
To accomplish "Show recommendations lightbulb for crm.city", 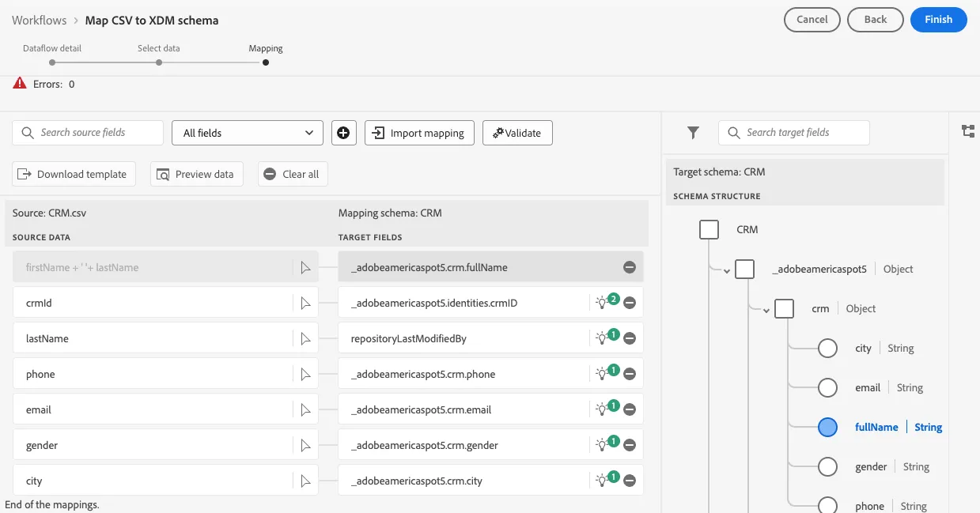I will click(606, 480).
